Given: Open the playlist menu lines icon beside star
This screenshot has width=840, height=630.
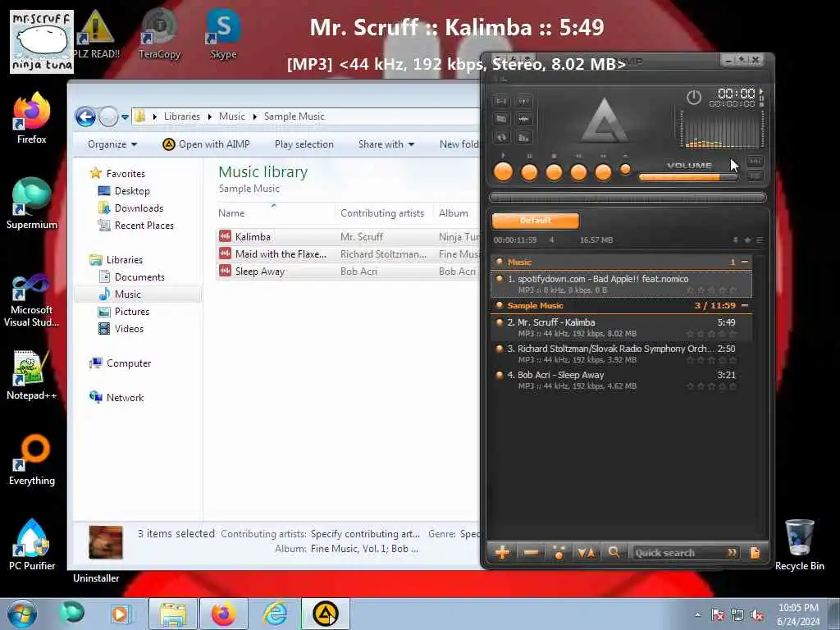Looking at the screenshot, I should [760, 240].
